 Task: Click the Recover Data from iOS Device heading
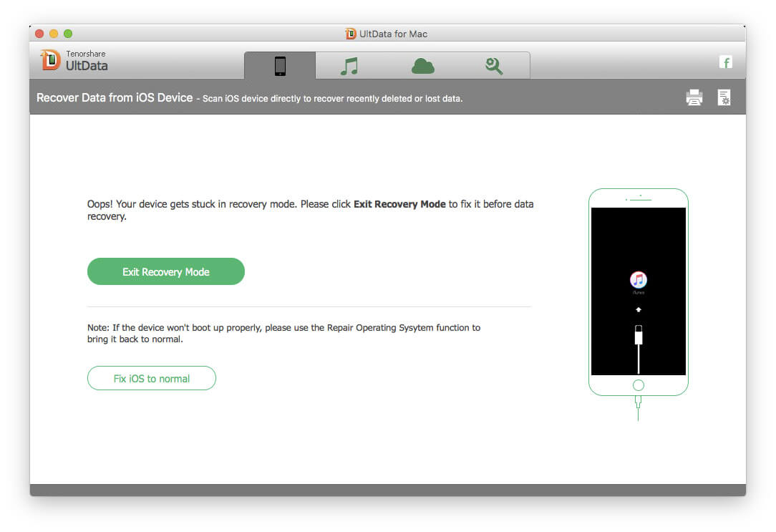pos(115,98)
